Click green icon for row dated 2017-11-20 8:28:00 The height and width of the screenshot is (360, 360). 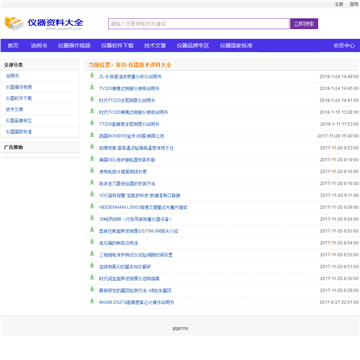point(92,289)
